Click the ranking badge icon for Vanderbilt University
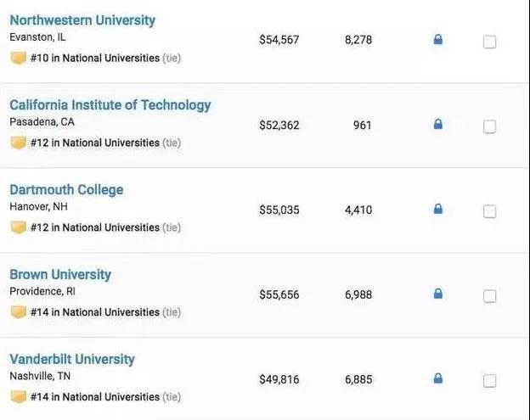Screen dimensions: 530x420 18,397
